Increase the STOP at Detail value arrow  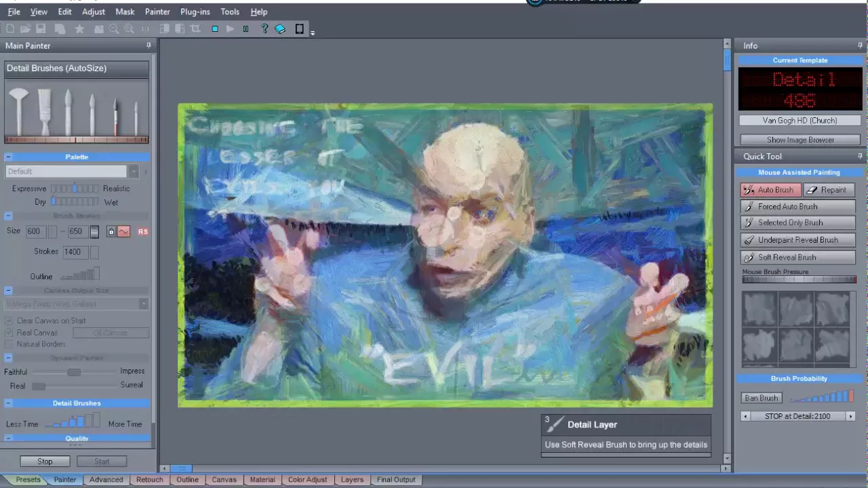[850, 416]
